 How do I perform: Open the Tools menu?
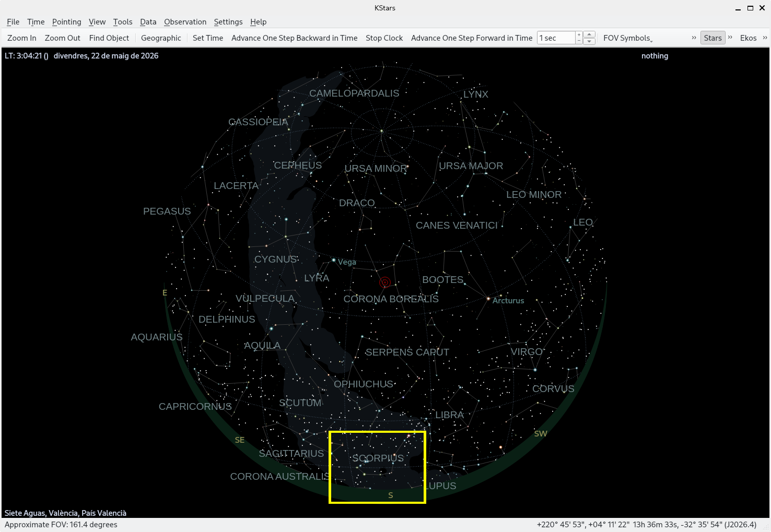[123, 22]
